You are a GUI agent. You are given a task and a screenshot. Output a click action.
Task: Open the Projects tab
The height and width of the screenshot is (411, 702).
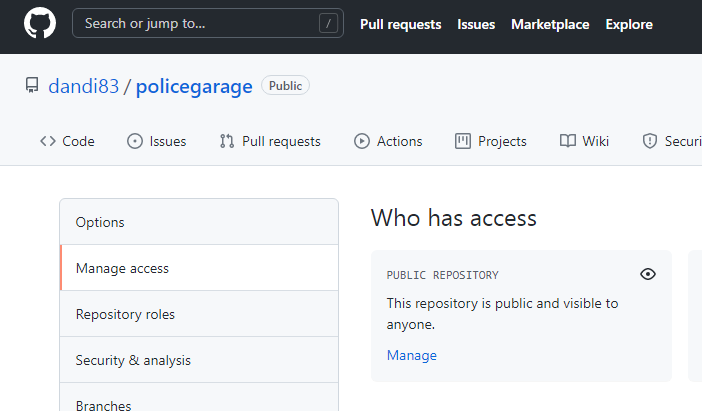tap(491, 141)
